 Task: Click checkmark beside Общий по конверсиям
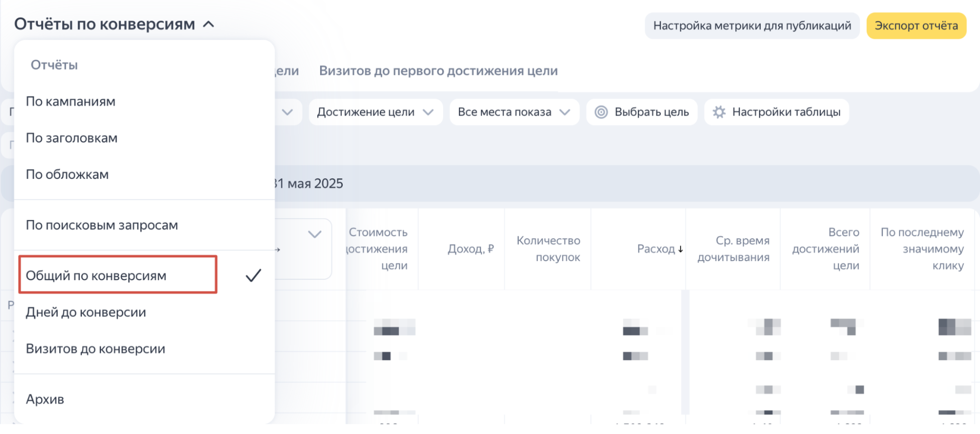point(253,275)
